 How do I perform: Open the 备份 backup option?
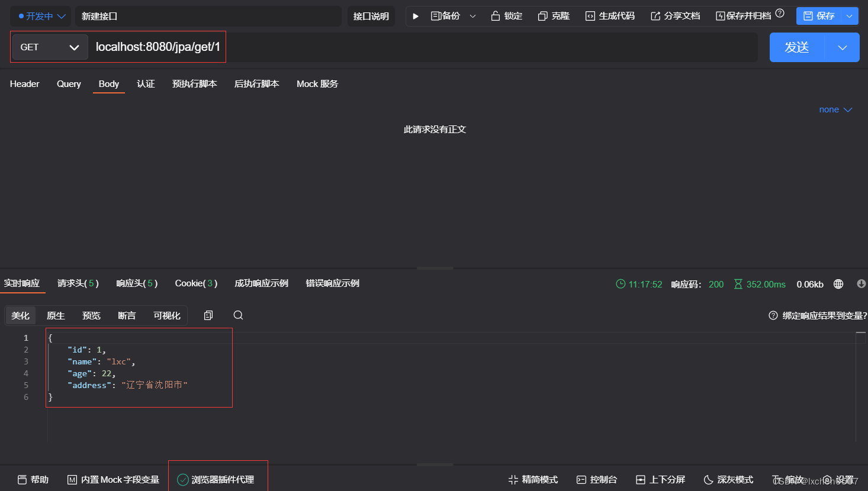click(x=445, y=16)
